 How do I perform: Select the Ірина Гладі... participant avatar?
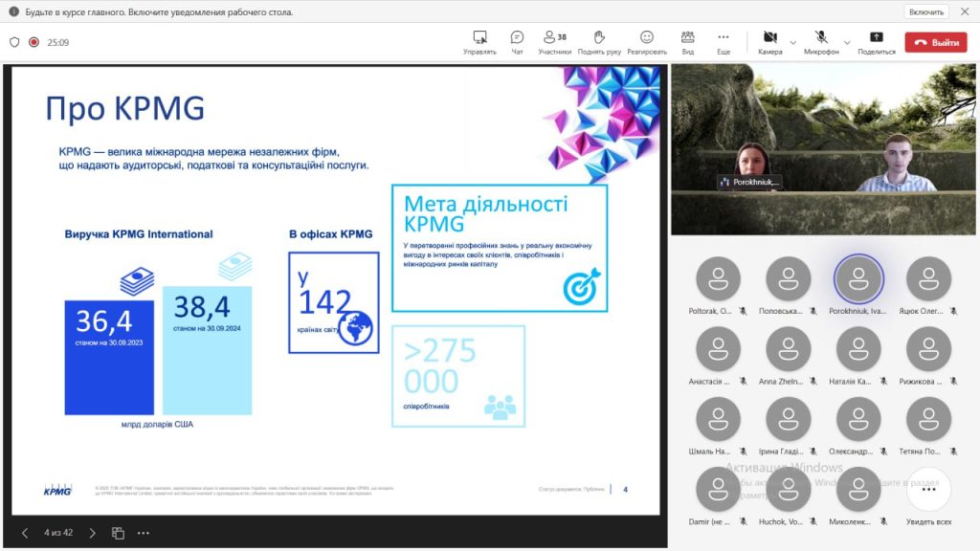(x=789, y=419)
